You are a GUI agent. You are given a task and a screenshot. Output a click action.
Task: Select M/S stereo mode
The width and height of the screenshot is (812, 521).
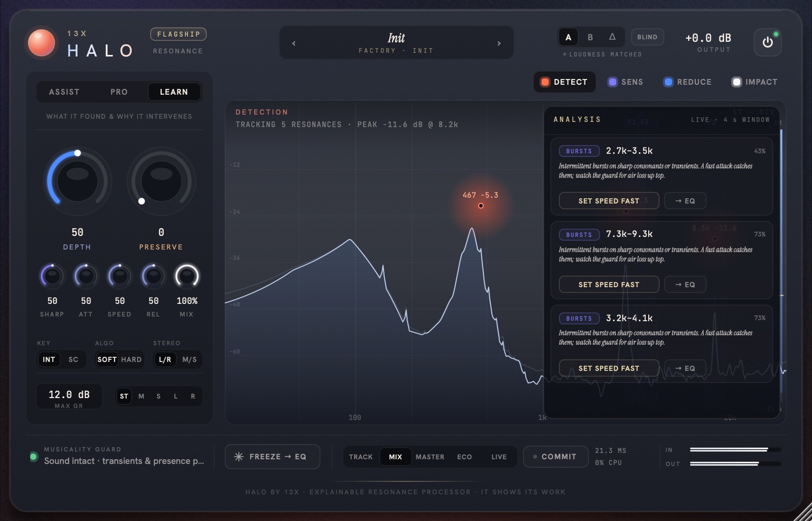tap(189, 359)
